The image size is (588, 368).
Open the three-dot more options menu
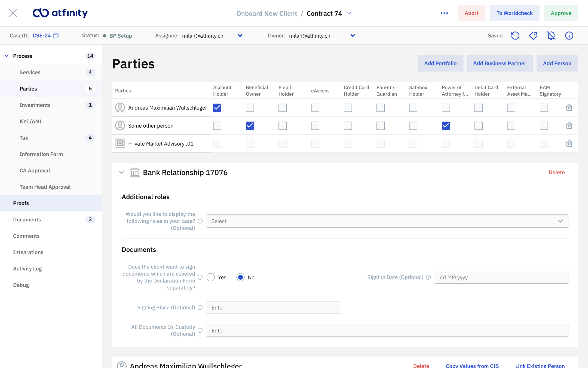[444, 13]
